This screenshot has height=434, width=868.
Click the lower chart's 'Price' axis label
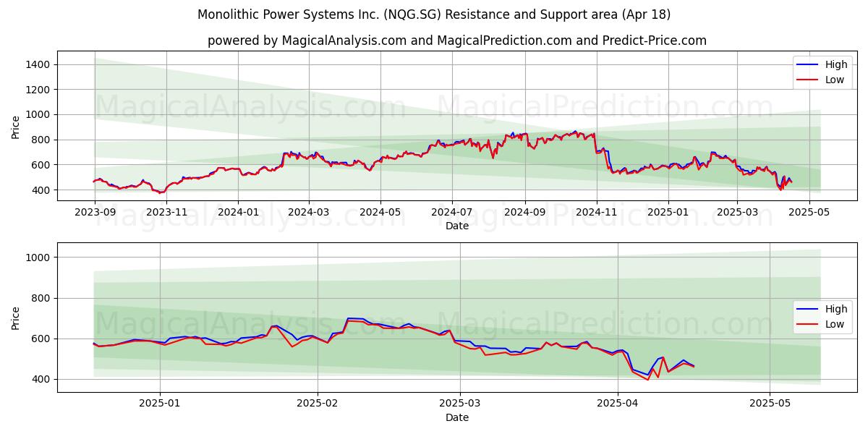[x=16, y=318]
